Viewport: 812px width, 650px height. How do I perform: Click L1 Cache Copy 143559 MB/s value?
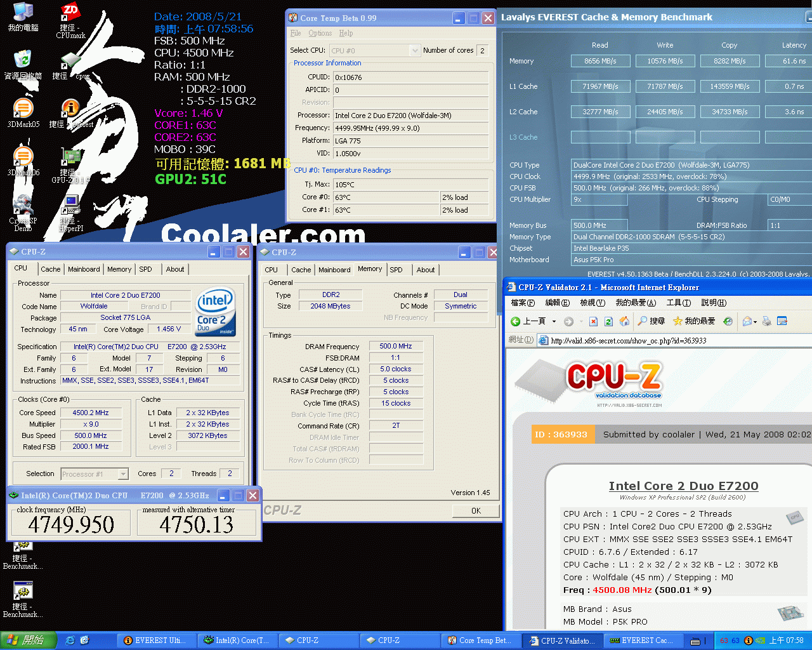pos(730,86)
